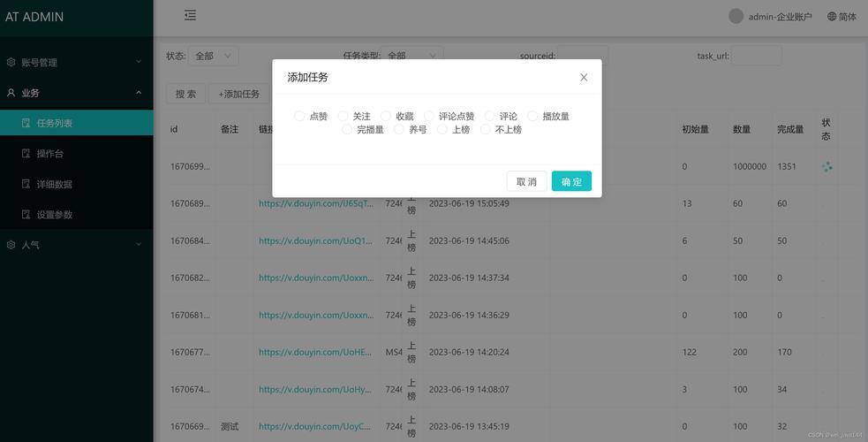Click the 数量 column header
This screenshot has height=442, width=868.
pos(742,130)
